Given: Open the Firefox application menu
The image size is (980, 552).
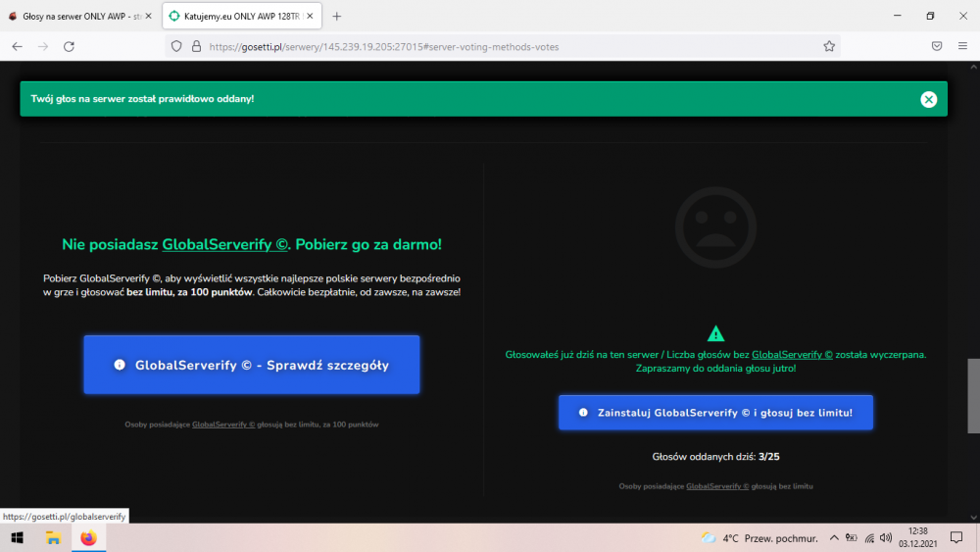Looking at the screenshot, I should [962, 46].
